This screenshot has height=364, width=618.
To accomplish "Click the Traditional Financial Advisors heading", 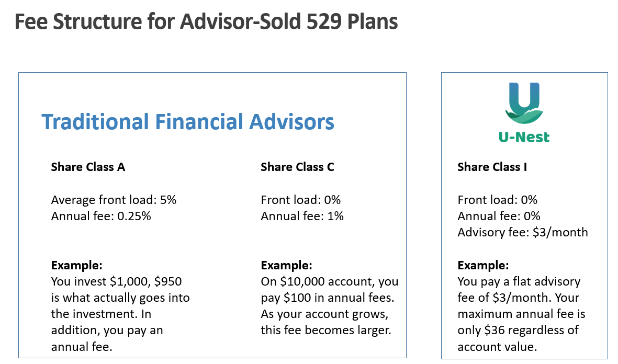I will [188, 122].
